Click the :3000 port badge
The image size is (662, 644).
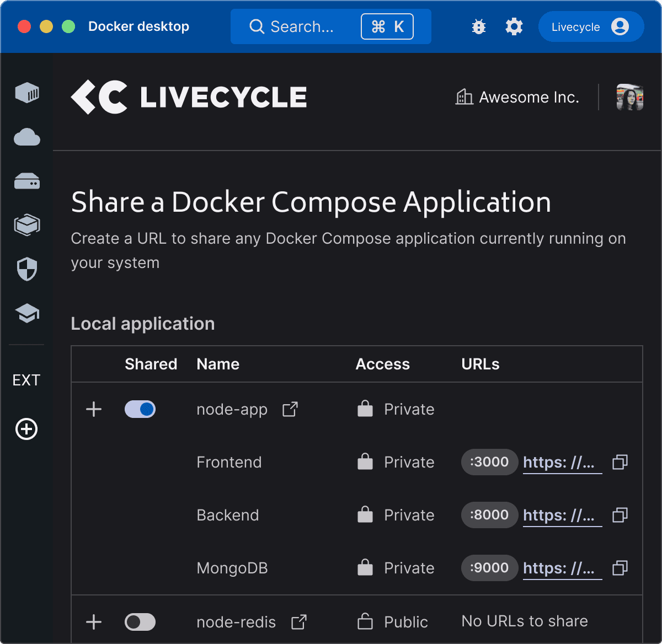[489, 462]
